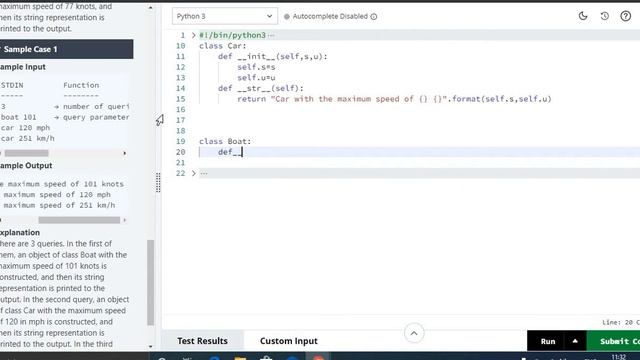The image size is (640, 360).
Task: Place cursor on 'class Car:' line
Action: tap(223, 46)
